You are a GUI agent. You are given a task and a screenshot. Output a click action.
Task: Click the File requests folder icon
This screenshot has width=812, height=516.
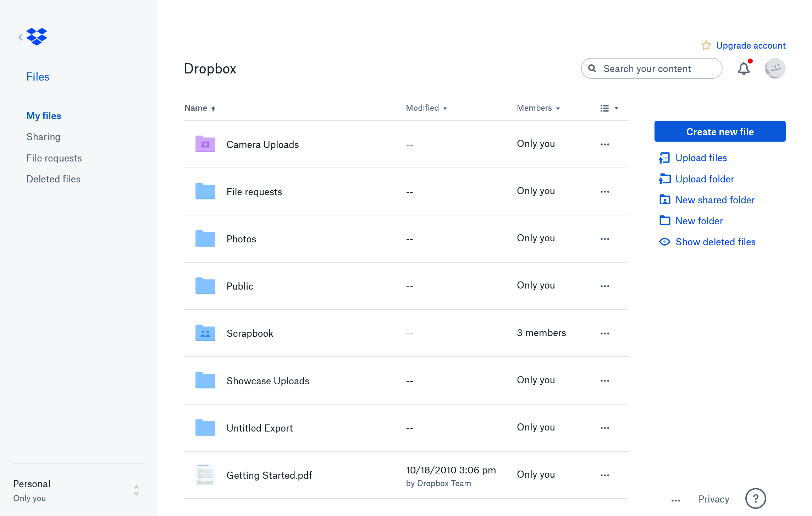click(x=205, y=191)
